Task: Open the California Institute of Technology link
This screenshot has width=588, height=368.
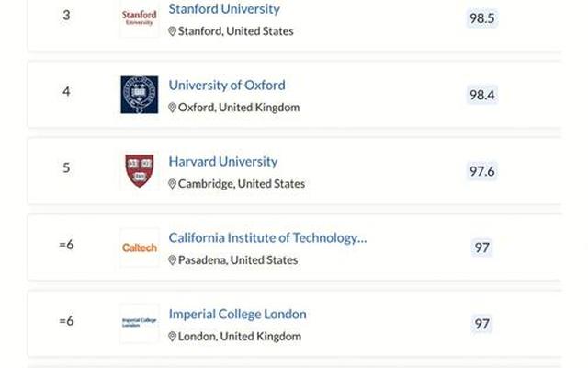Action: click(267, 238)
